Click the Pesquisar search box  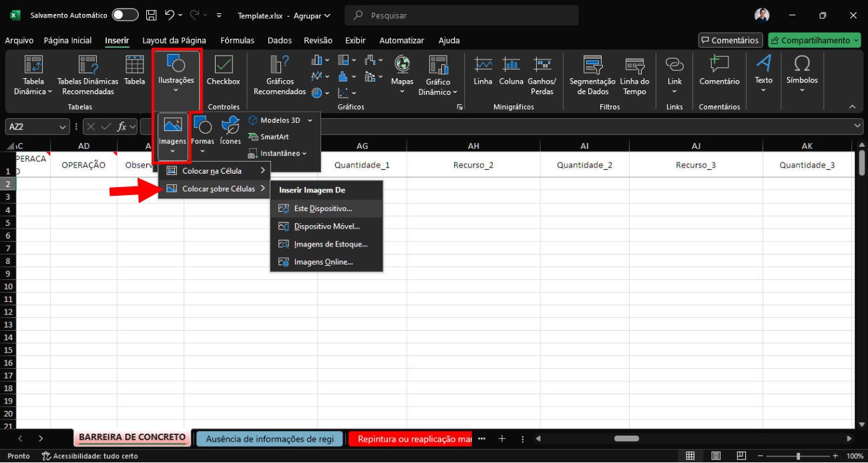tap(461, 15)
